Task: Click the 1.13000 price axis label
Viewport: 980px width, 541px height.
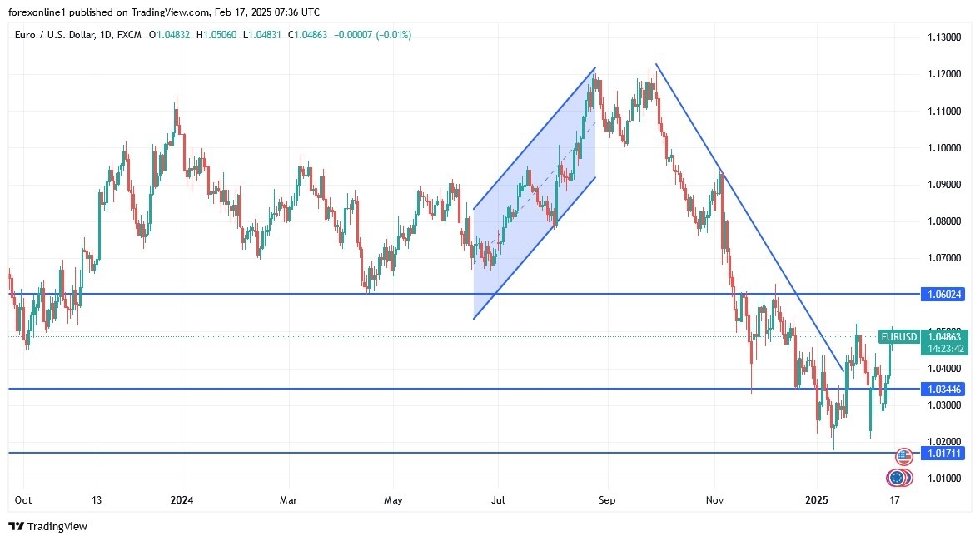Action: tap(943, 37)
